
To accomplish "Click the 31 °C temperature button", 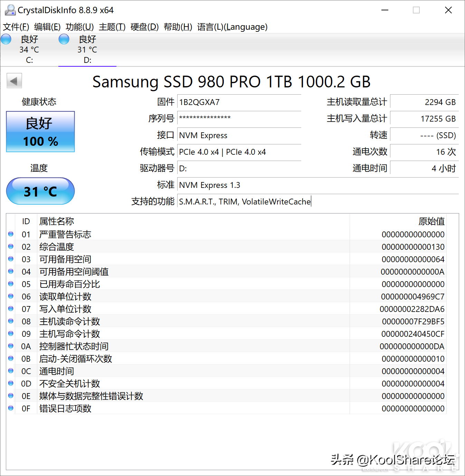I will 40,191.
